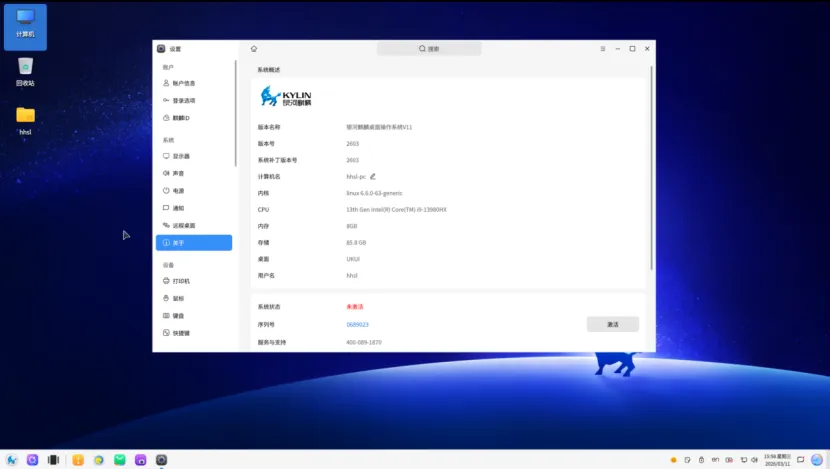Click the desktop value UKUI
Screen dimensions: 831x470
[353, 259]
